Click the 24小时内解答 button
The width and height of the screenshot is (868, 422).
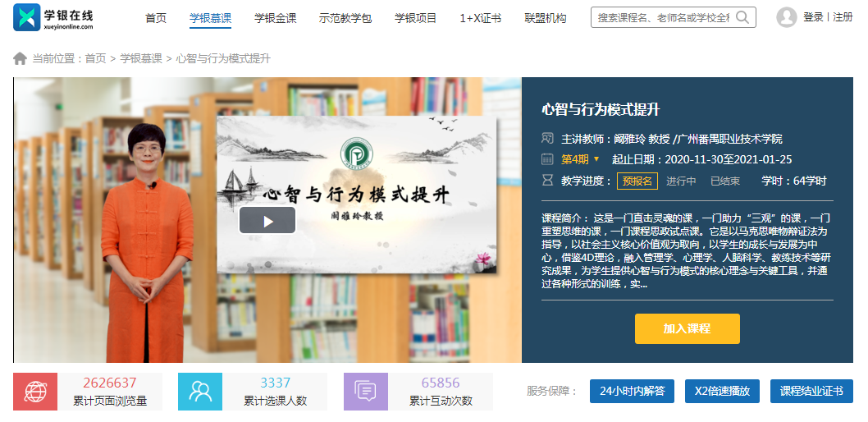tap(633, 391)
